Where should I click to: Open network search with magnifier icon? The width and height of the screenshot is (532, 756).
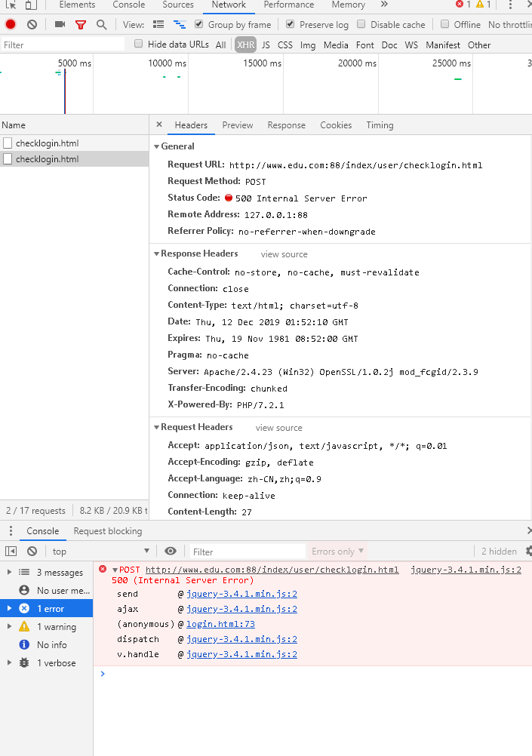coord(101,24)
